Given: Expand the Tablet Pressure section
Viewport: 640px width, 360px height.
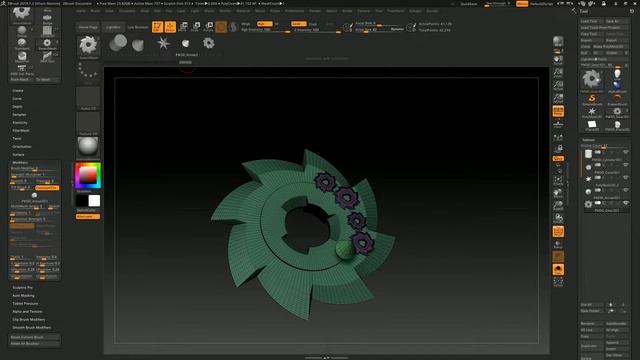Looking at the screenshot, I should click(25, 304).
